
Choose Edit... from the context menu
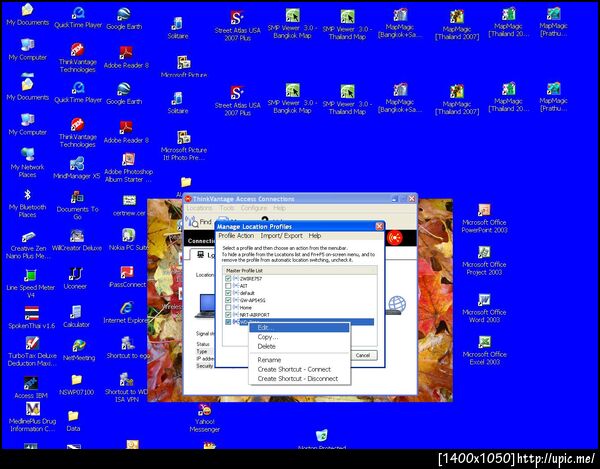299,327
